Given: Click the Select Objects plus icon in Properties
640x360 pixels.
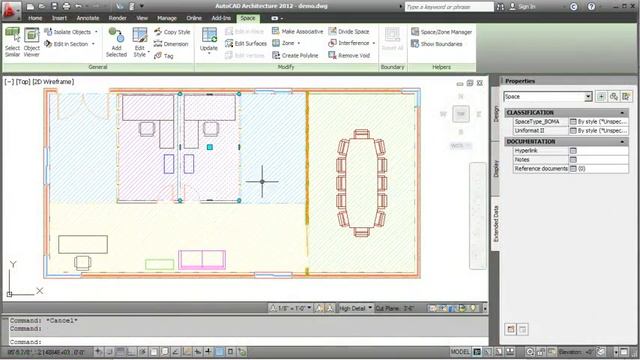Looking at the screenshot, I should (x=601, y=97).
